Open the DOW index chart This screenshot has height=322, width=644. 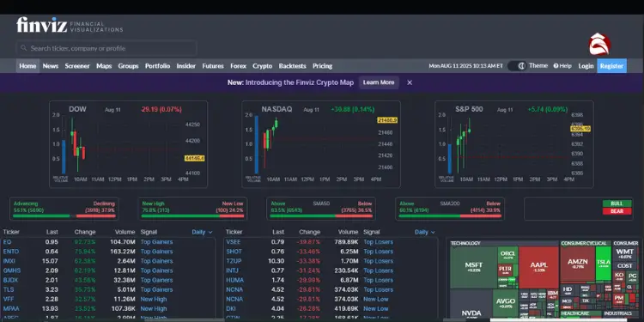(x=128, y=144)
